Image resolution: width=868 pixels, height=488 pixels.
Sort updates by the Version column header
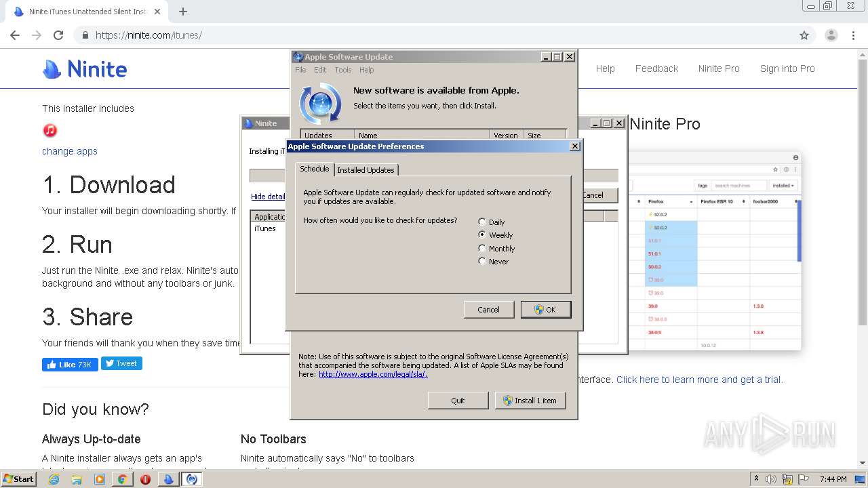click(506, 135)
